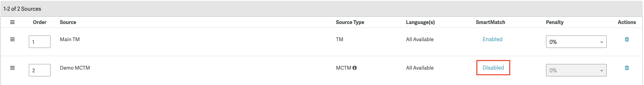The image size is (644, 85).
Task: Toggle Enabled SmartMatch for Main TM
Action: pos(492,39)
